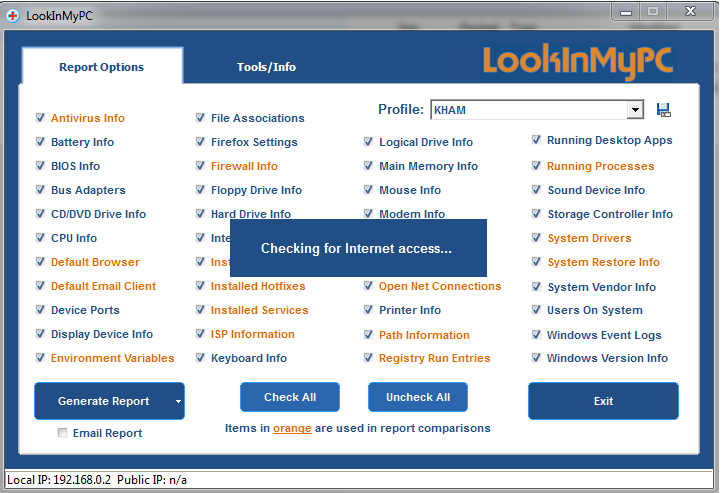Close the LookInMyPC window
Viewport: 721px width, 493px height.
click(690, 11)
